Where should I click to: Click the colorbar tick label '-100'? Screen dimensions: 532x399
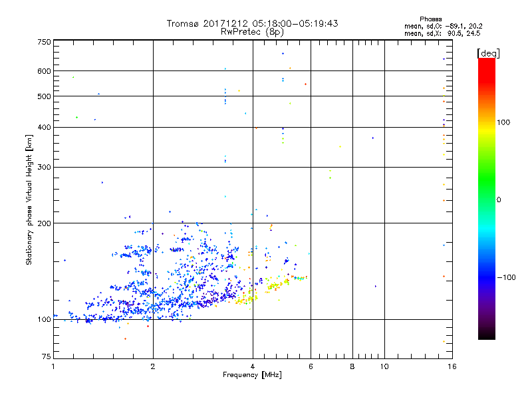click(506, 277)
